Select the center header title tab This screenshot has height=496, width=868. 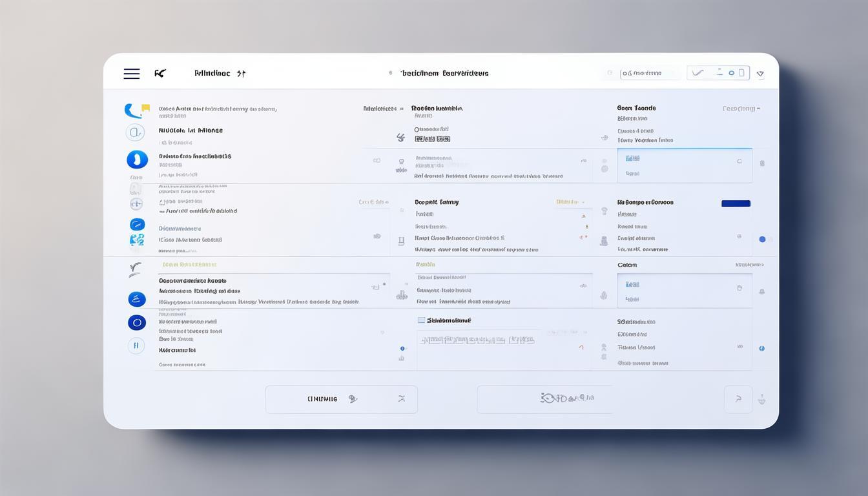[x=444, y=74]
